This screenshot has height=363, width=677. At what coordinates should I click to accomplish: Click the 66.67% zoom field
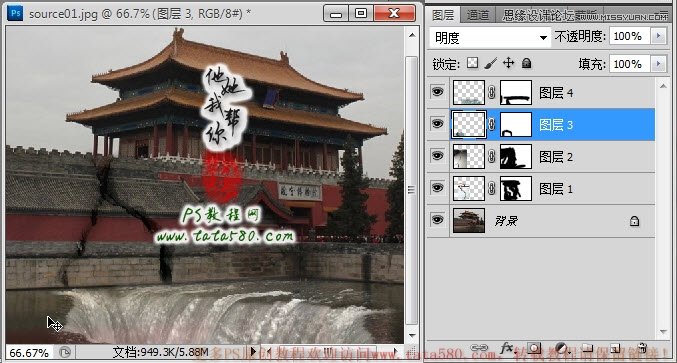tap(29, 353)
